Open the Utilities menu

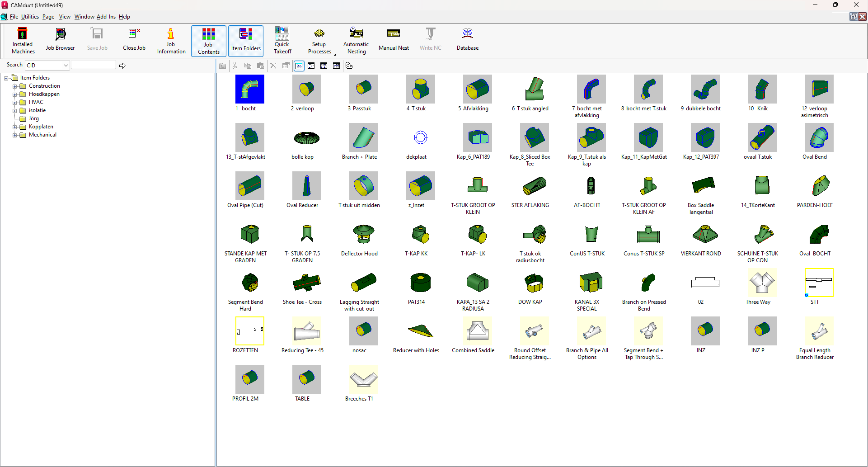(x=30, y=17)
